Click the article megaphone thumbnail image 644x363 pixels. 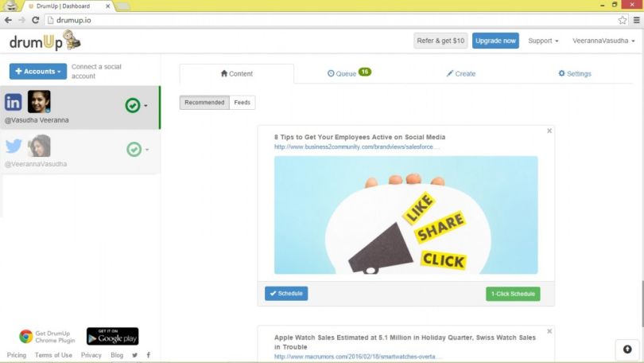pyautogui.click(x=405, y=215)
